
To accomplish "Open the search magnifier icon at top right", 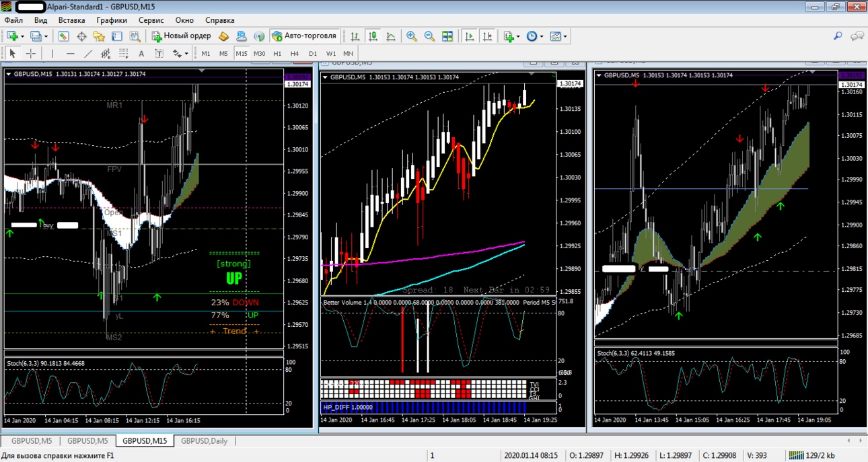I will click(838, 36).
